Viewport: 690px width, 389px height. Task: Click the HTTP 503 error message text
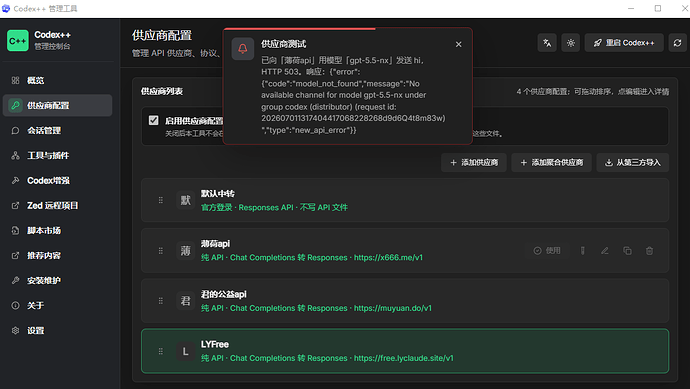tap(353, 95)
